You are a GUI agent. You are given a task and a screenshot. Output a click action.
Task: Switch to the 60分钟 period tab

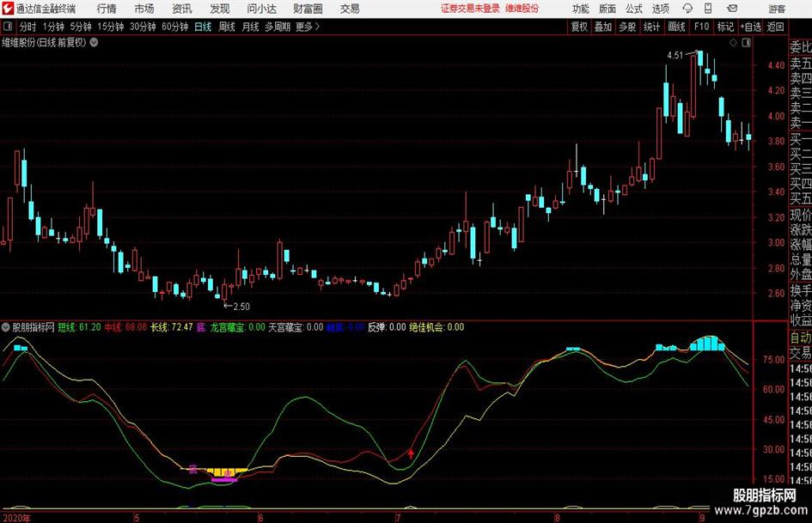pyautogui.click(x=174, y=27)
